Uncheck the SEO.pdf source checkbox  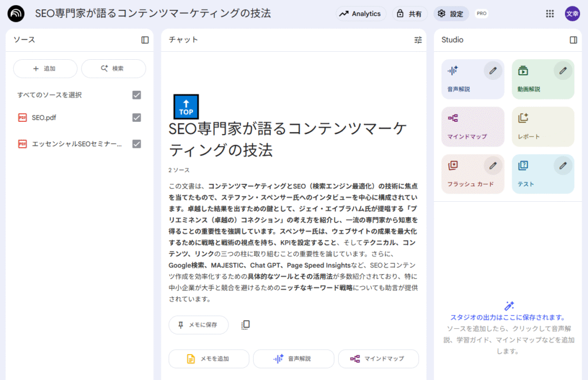coord(137,117)
